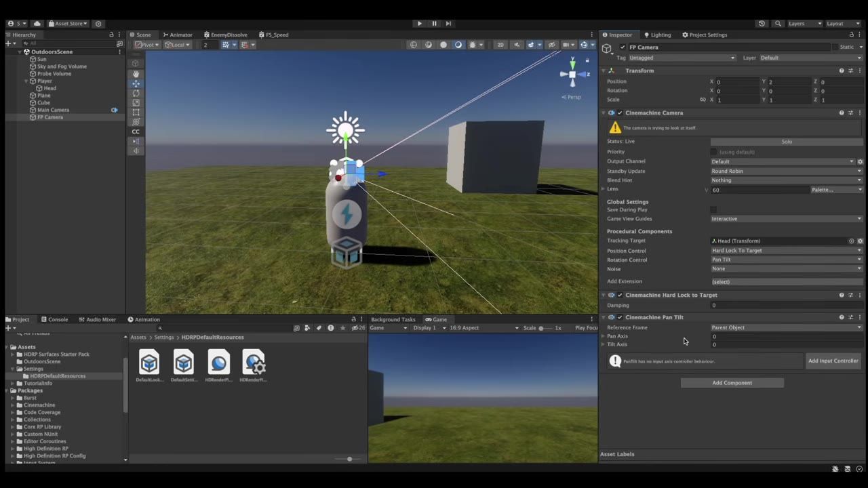Adjust the Project icon size slider
The height and width of the screenshot is (488, 868).
(x=350, y=460)
